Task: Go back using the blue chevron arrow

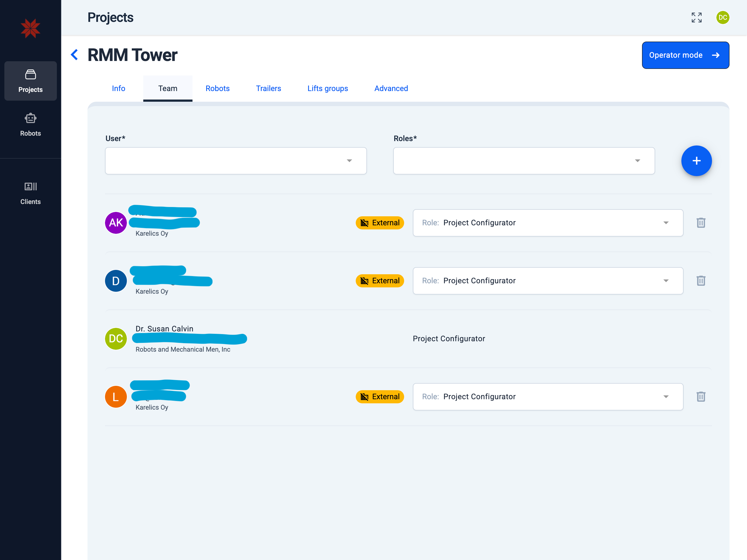Action: point(74,55)
